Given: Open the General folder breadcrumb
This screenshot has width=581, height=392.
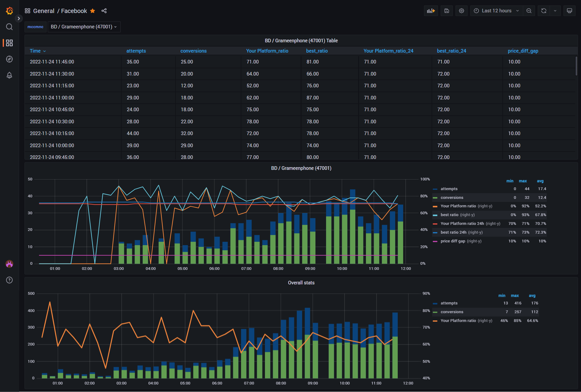Looking at the screenshot, I should coord(44,11).
